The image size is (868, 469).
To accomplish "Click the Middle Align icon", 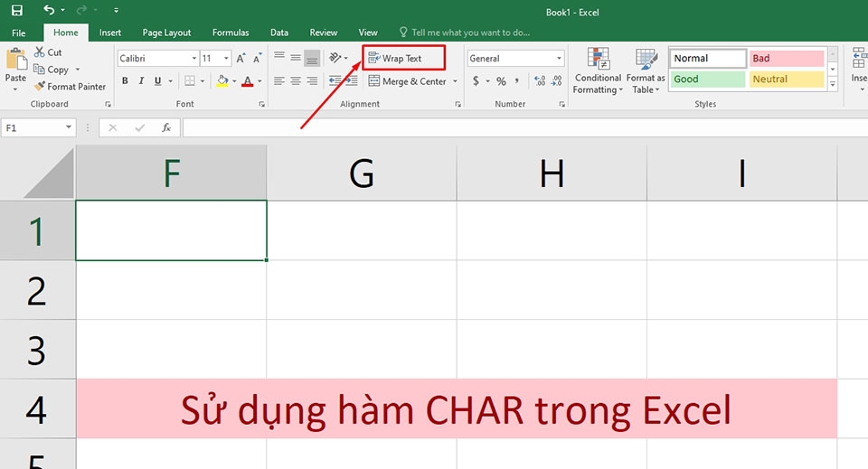I will [x=296, y=57].
